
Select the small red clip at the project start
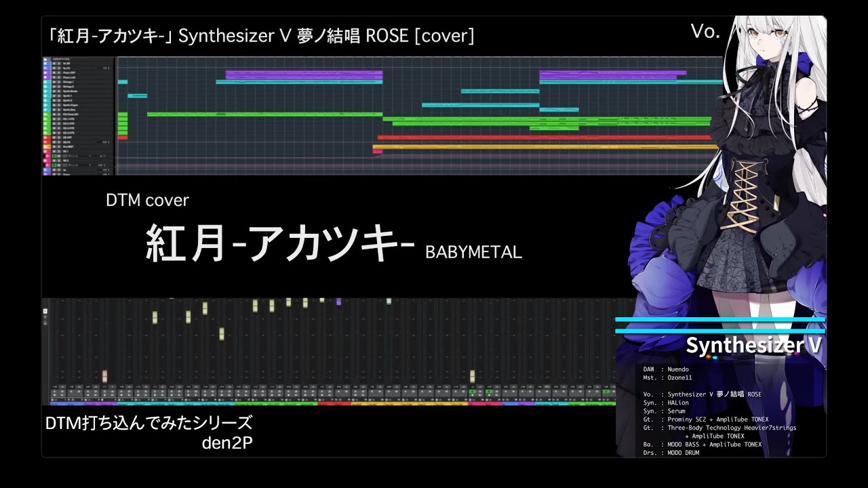click(123, 138)
